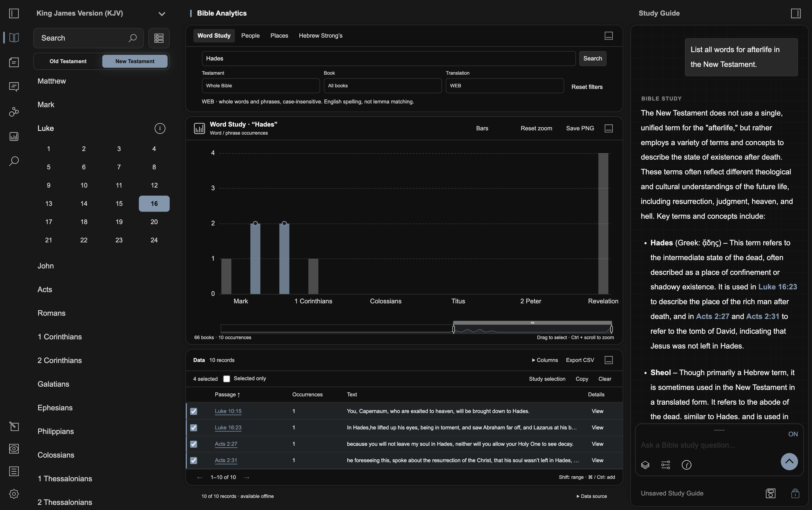
Task: Click the Ask a Bible study question field
Action: click(x=708, y=445)
